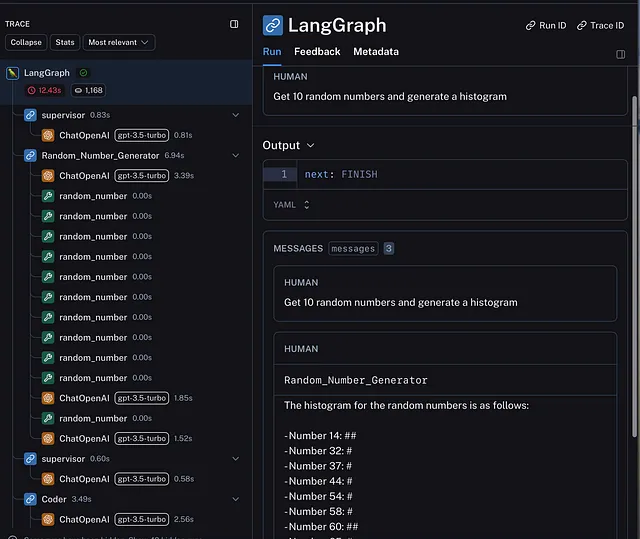Click the messages count badge 3

tap(389, 248)
